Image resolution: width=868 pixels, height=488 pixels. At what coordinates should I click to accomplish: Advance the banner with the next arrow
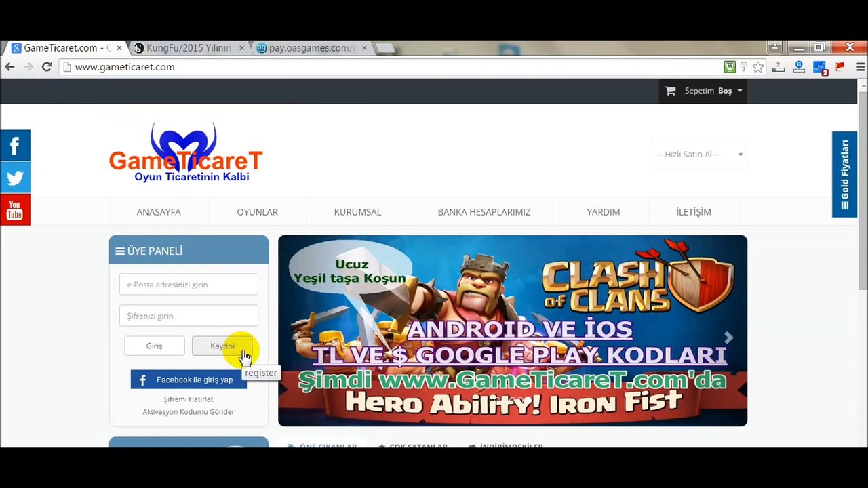pyautogui.click(x=728, y=338)
